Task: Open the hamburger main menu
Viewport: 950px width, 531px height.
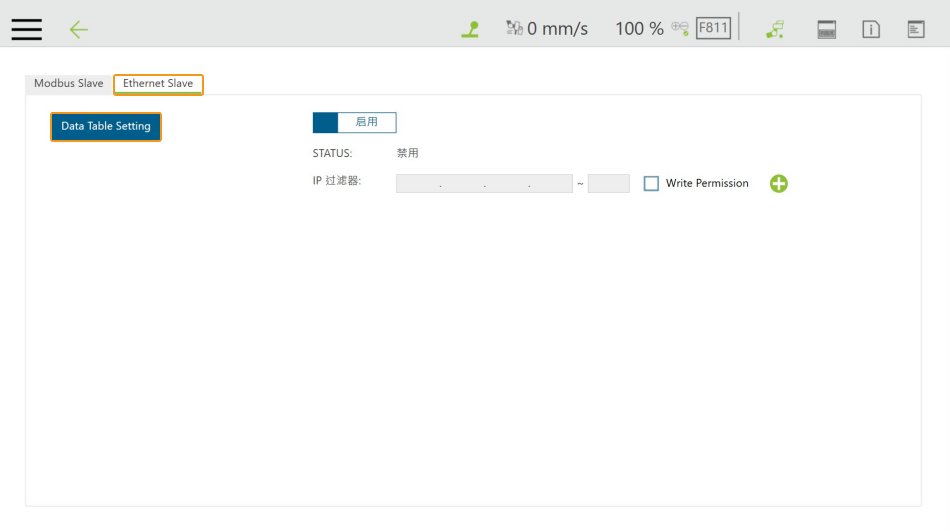Action: [27, 29]
